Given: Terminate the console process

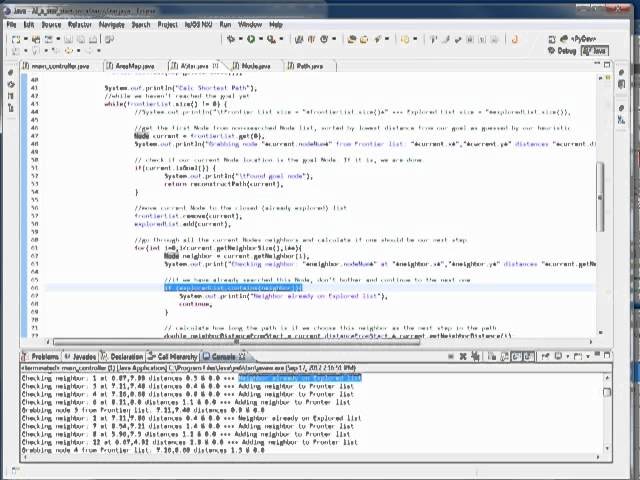Looking at the screenshot, I should tap(451, 357).
